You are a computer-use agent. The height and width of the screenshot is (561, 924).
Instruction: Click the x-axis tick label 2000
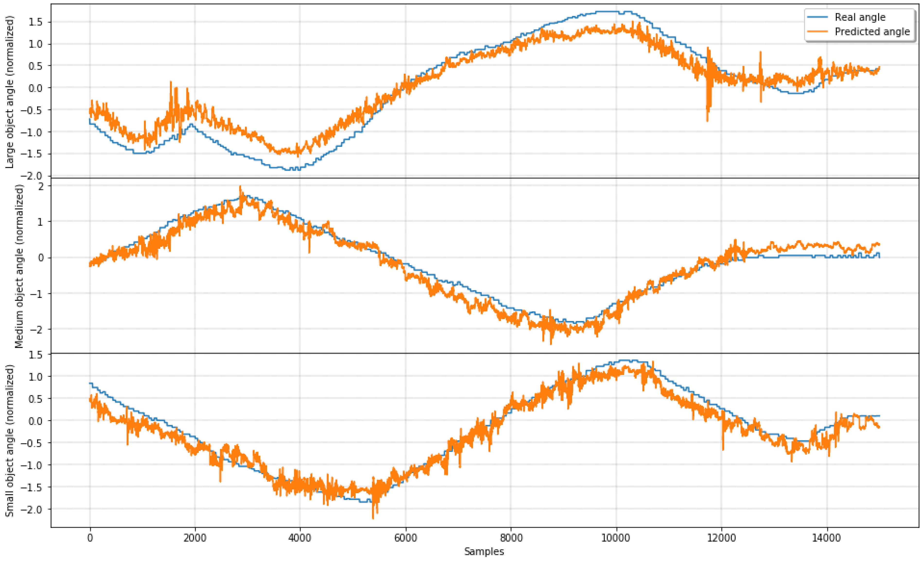[x=195, y=538]
